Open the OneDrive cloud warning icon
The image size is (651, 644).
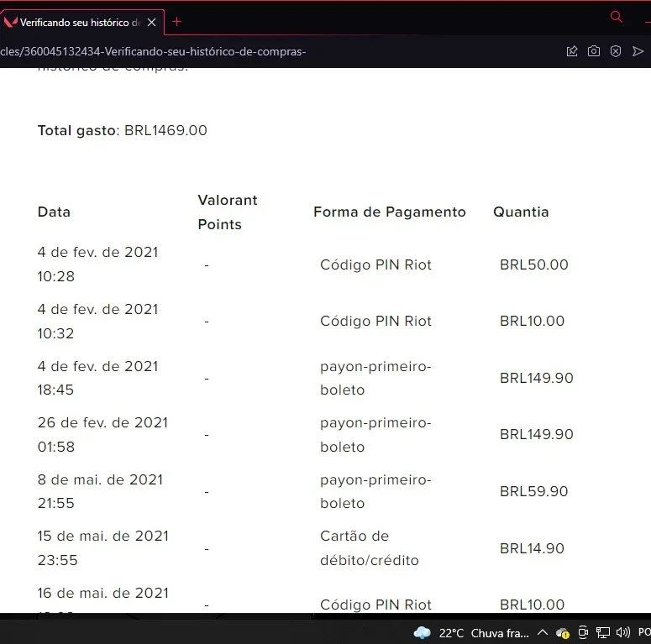563,633
